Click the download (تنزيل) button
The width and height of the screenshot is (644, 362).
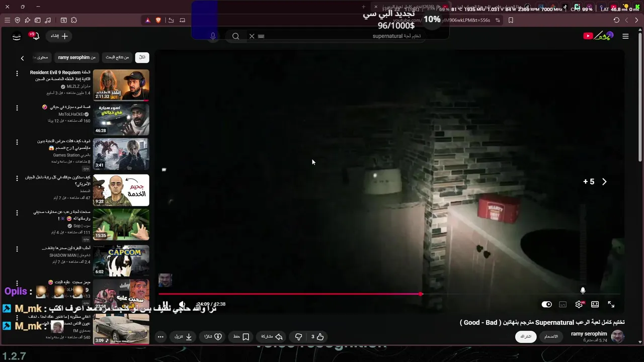[184, 337]
